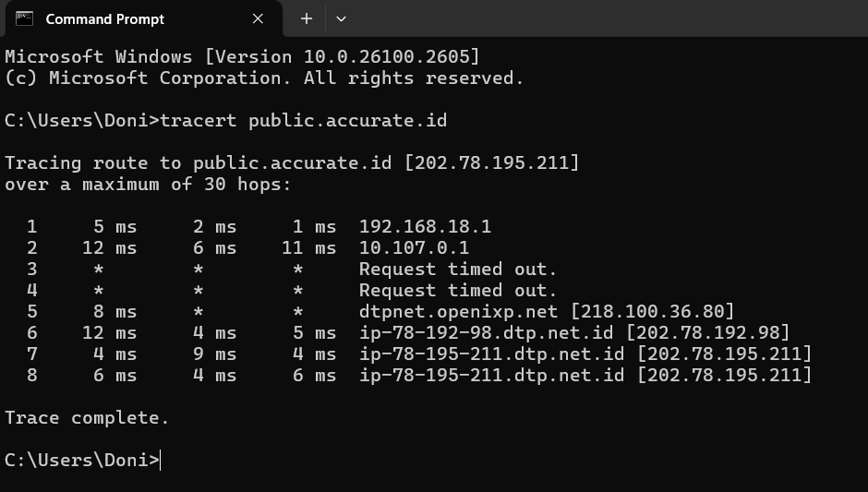The width and height of the screenshot is (868, 492).
Task: Click the tracert public.accurate.id command text
Action: [304, 120]
